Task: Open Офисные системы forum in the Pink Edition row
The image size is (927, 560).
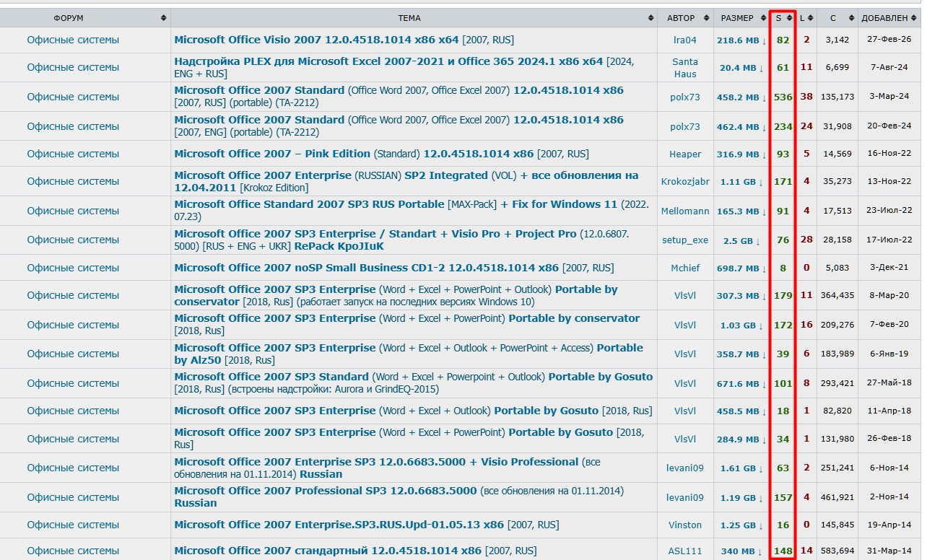Action: [x=73, y=154]
